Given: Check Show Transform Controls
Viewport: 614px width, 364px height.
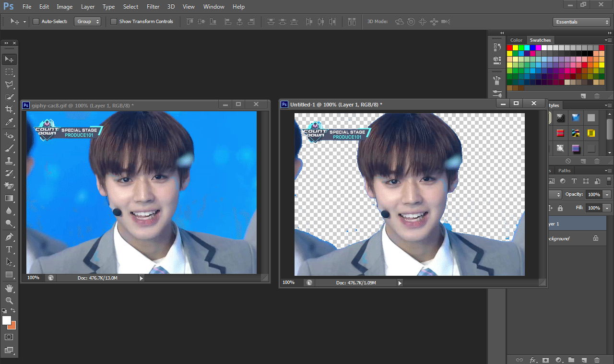Looking at the screenshot, I should click(114, 22).
